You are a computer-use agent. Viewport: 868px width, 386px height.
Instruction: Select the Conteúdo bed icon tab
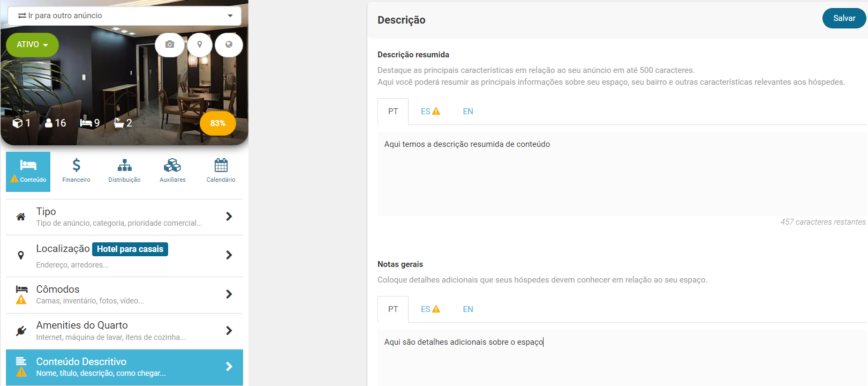tap(28, 172)
